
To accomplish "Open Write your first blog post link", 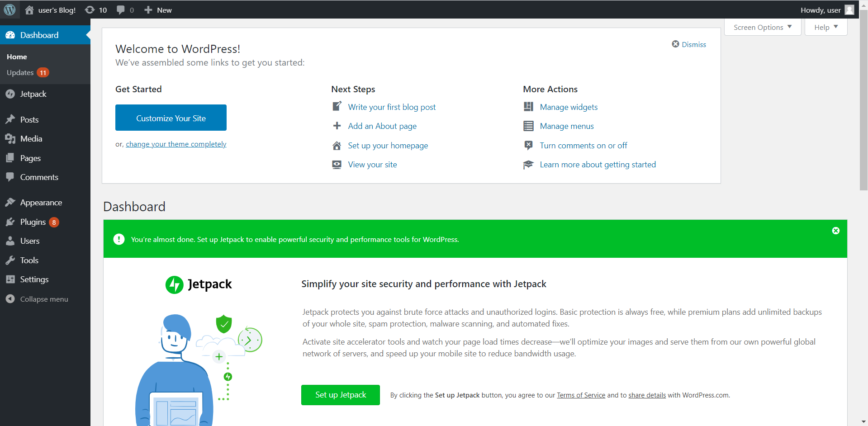I will [x=392, y=107].
